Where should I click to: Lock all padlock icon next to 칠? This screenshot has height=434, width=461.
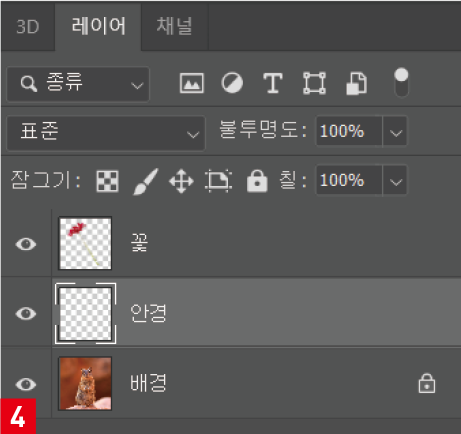pos(257,181)
